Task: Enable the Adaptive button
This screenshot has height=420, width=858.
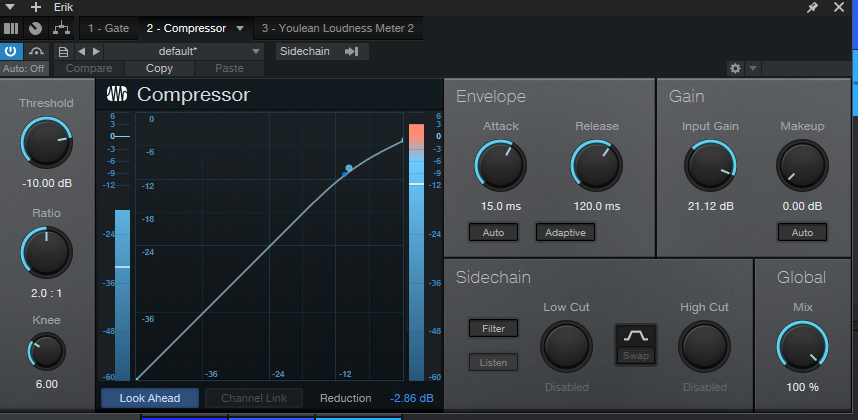Action: click(565, 232)
